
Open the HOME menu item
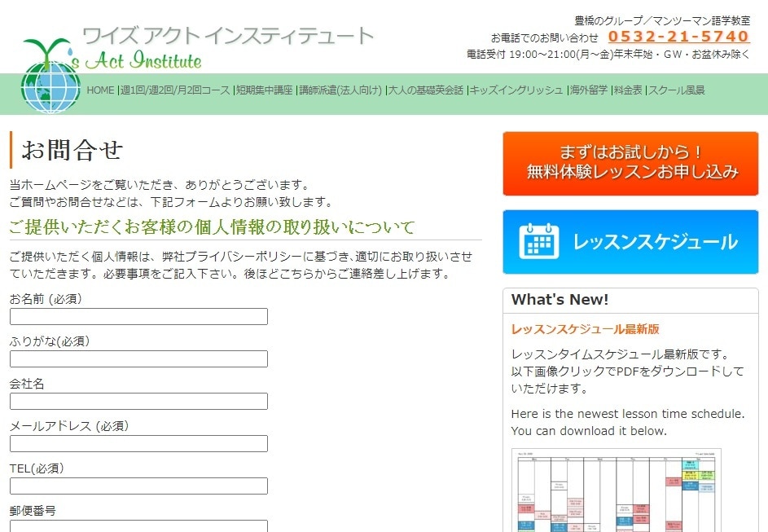click(100, 90)
